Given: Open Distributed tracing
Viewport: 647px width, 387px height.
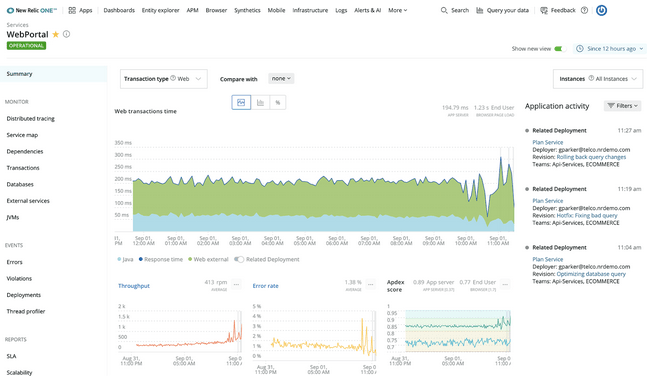Looking at the screenshot, I should click(31, 118).
